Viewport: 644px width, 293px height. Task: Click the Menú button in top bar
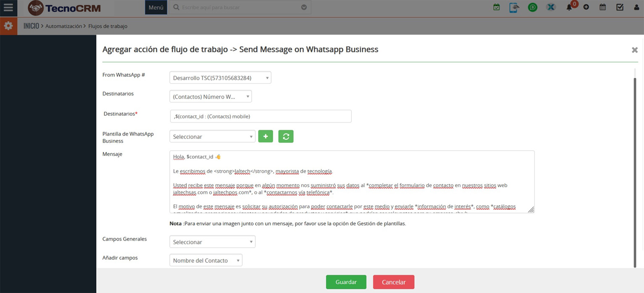click(156, 8)
